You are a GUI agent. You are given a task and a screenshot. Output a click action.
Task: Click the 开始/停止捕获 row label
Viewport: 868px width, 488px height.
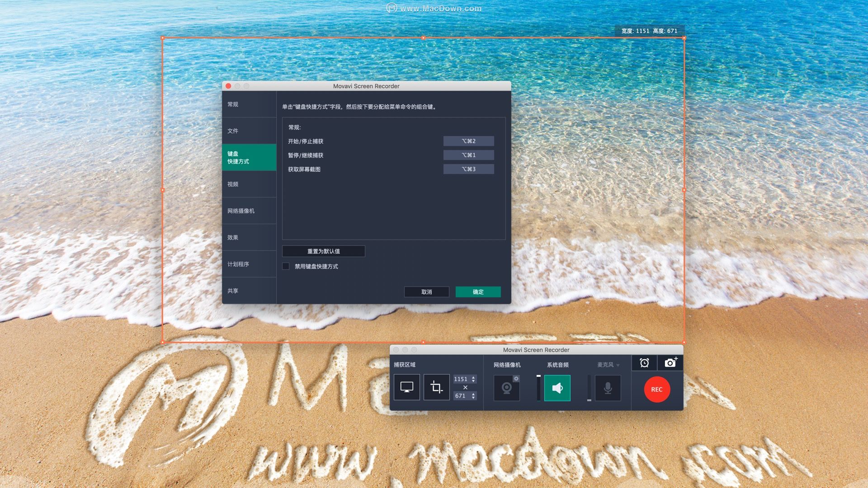(306, 141)
